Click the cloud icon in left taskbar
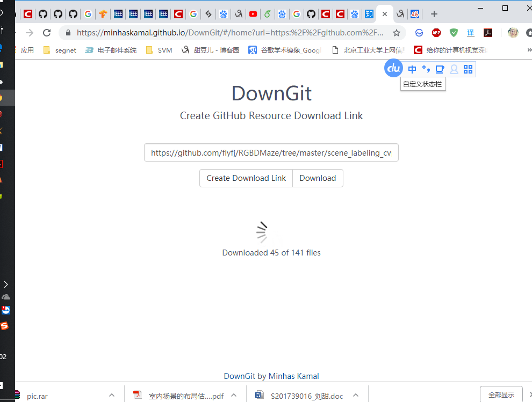The image size is (532, 402). 6,297
